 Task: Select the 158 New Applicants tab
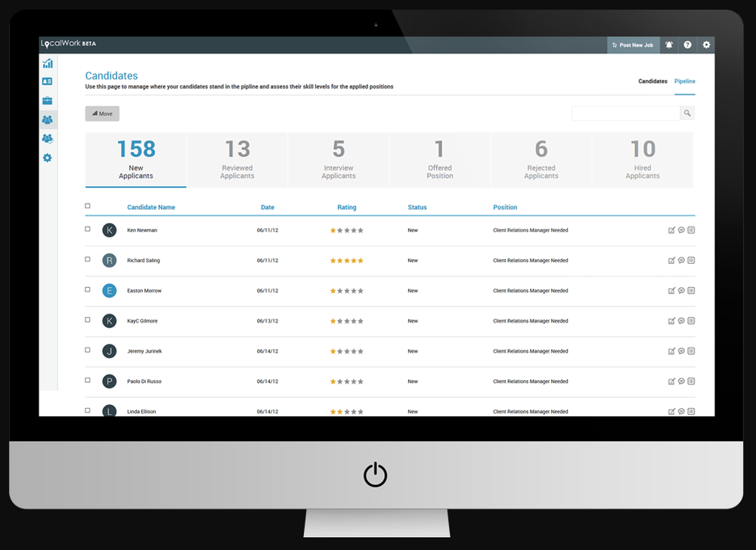136,160
